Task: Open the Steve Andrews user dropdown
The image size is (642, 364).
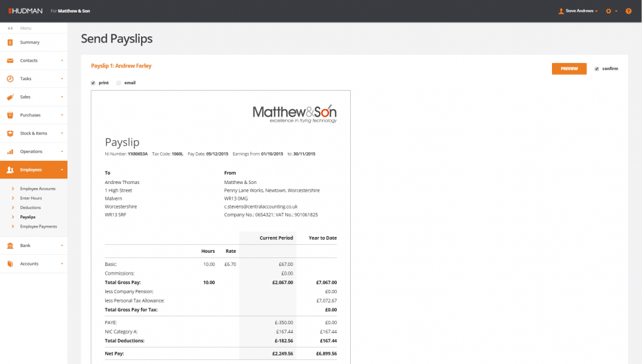Action: click(x=578, y=11)
